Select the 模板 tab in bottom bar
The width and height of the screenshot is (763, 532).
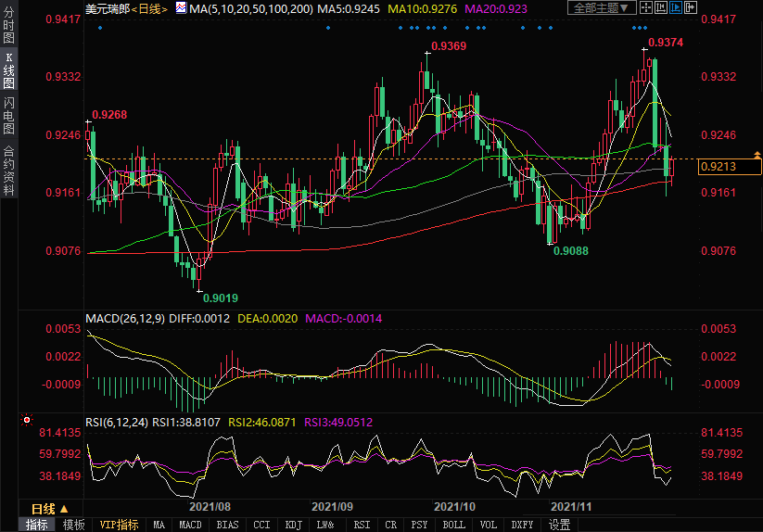coord(73,525)
